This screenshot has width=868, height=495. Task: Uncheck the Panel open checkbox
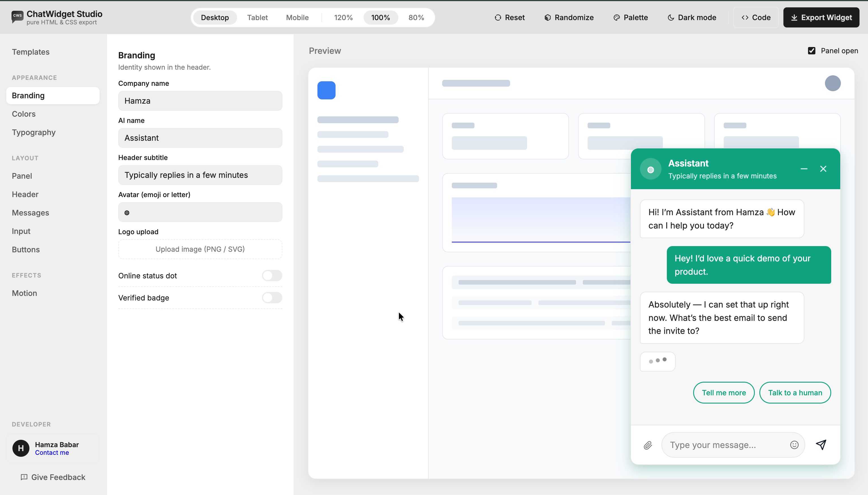click(x=812, y=51)
